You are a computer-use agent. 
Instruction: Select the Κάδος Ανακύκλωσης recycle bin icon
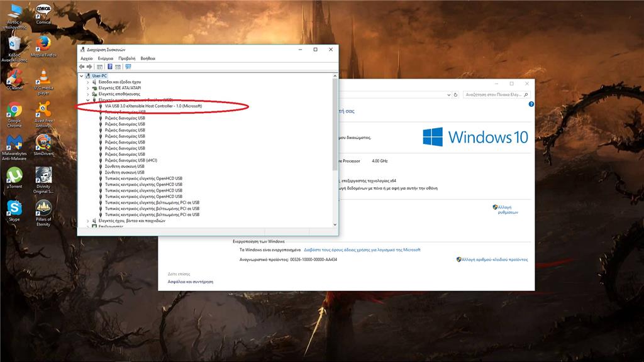pyautogui.click(x=14, y=49)
